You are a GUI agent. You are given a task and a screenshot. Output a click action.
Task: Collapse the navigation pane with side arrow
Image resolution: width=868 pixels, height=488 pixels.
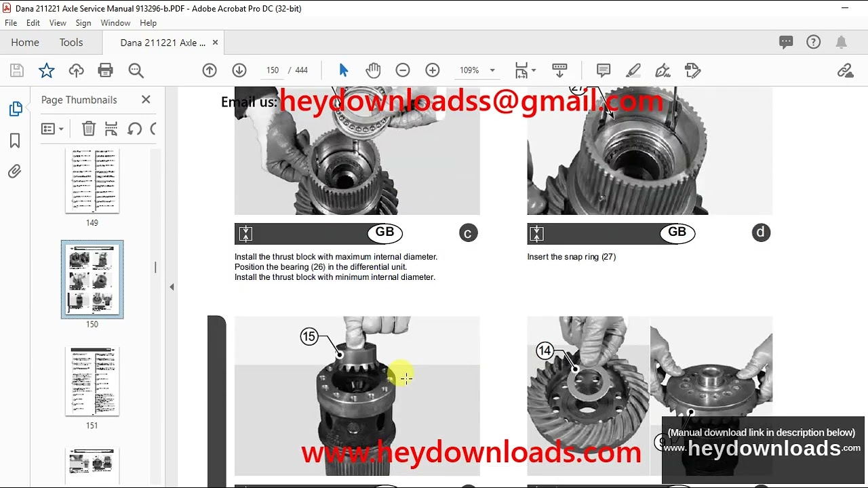tap(172, 287)
